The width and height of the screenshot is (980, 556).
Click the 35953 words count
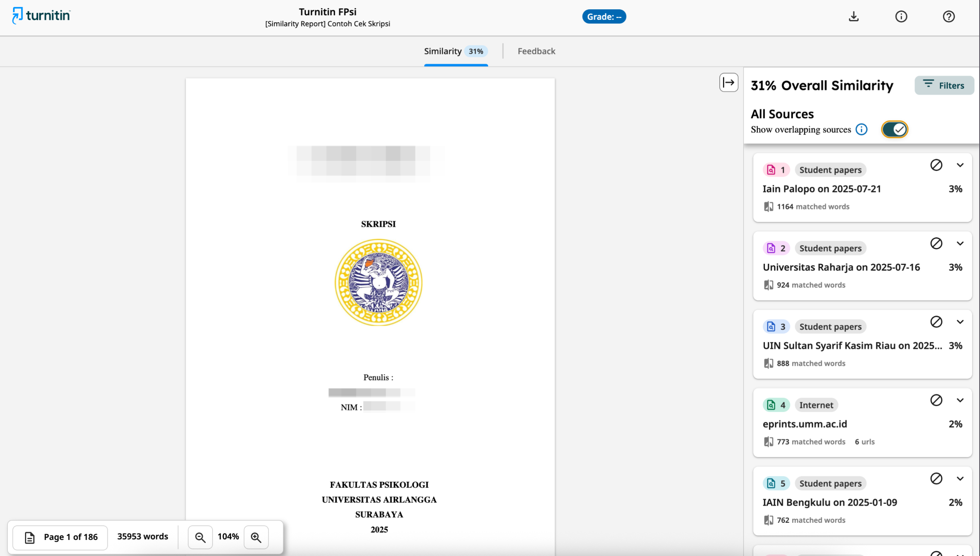coord(142,536)
